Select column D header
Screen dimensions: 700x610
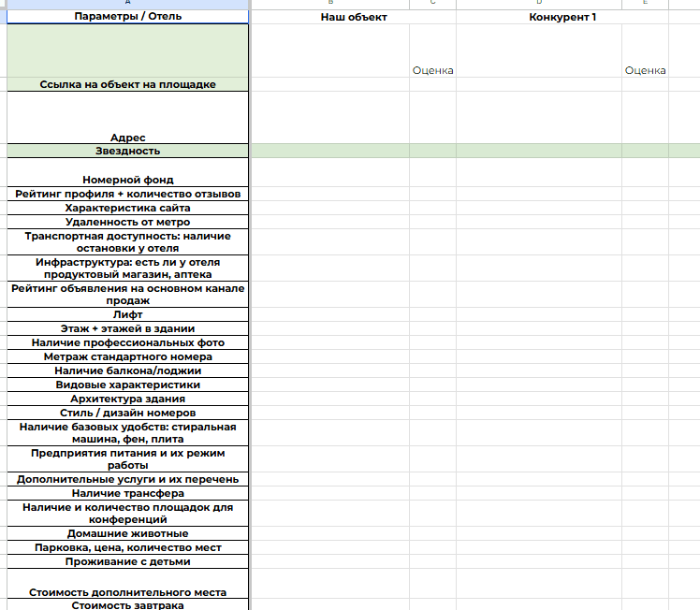(538, 4)
